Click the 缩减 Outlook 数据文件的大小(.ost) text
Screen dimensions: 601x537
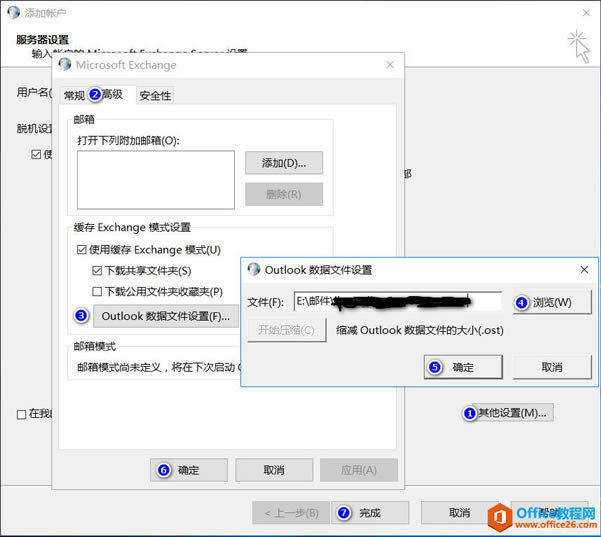pos(420,330)
